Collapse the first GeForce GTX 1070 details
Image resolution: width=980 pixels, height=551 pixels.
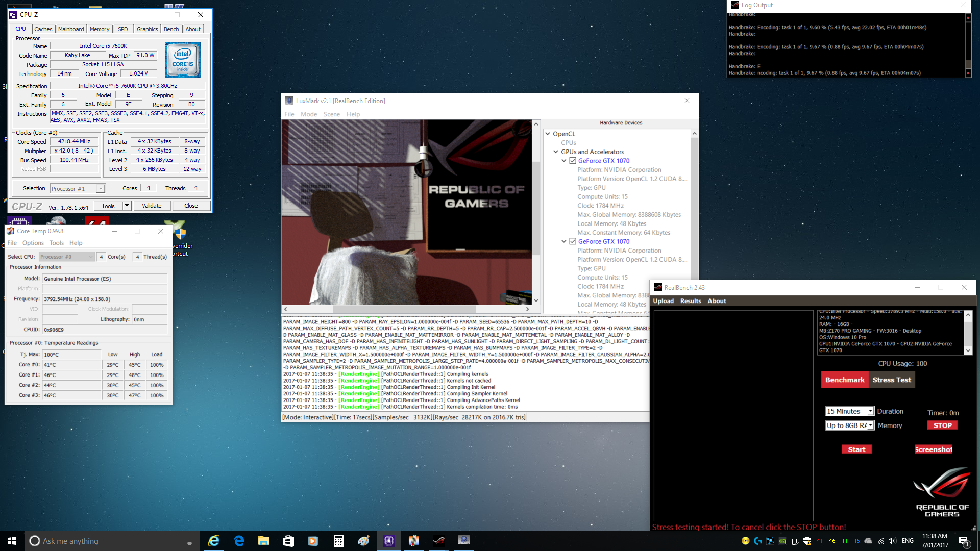click(564, 161)
